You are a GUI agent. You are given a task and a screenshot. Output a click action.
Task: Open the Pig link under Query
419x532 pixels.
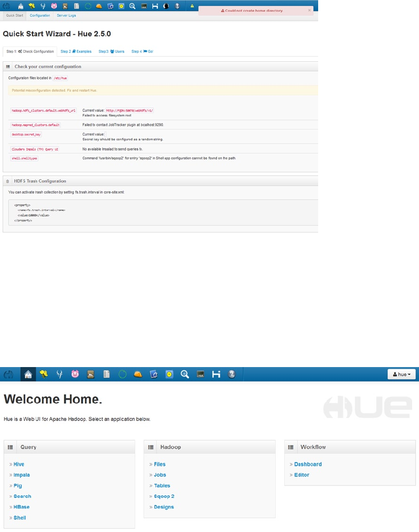(x=18, y=486)
